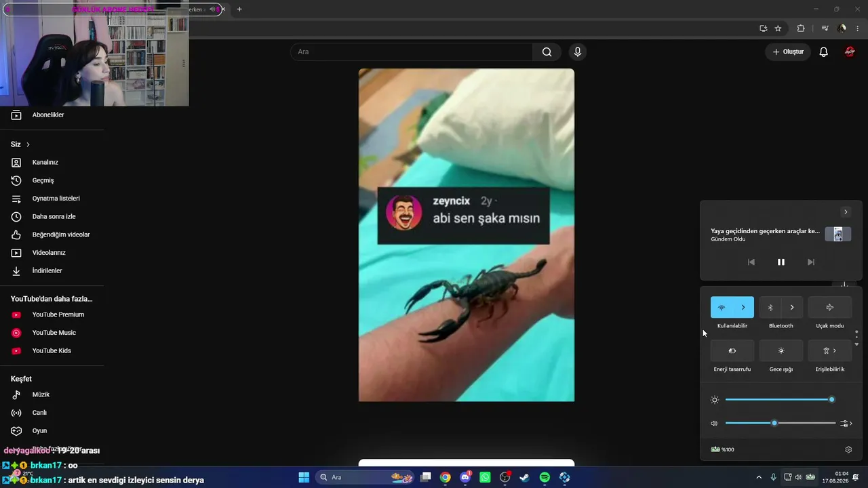
Task: Pause the media in the flyout
Action: [781, 262]
